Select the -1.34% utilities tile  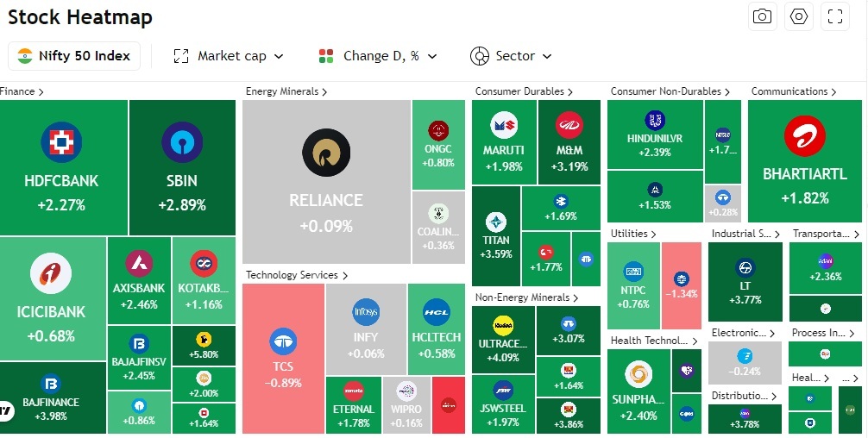[x=682, y=286]
